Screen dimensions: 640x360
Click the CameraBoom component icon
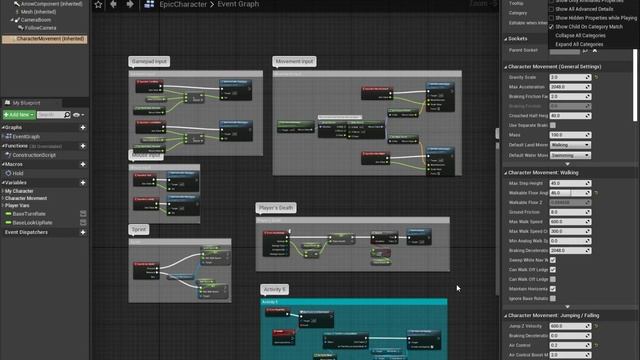click(17, 20)
